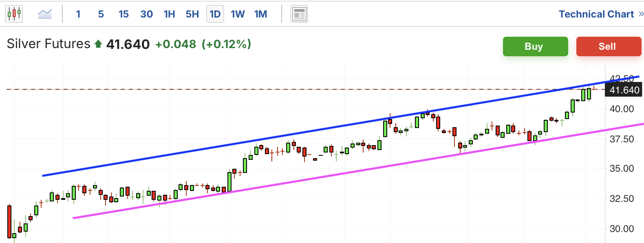
Task: Click the 40.00 price axis label
Action: (x=622, y=109)
